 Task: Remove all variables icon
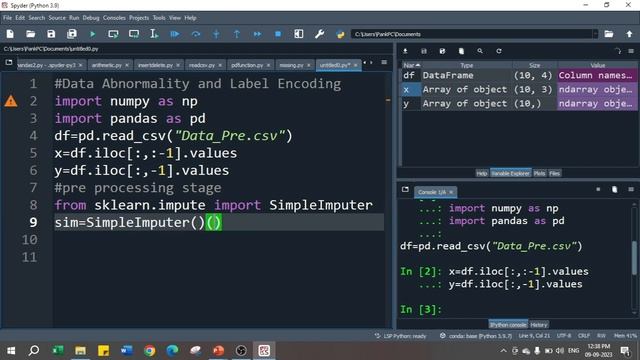click(461, 51)
